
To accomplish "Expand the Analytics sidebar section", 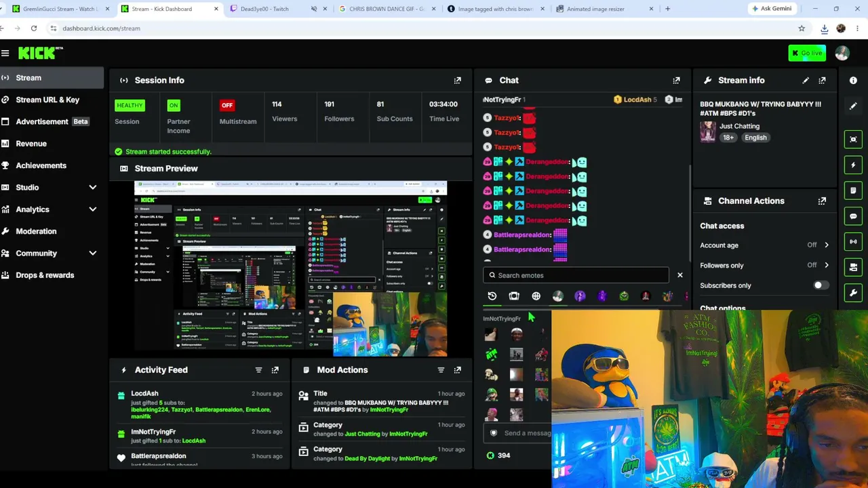I will pos(93,209).
